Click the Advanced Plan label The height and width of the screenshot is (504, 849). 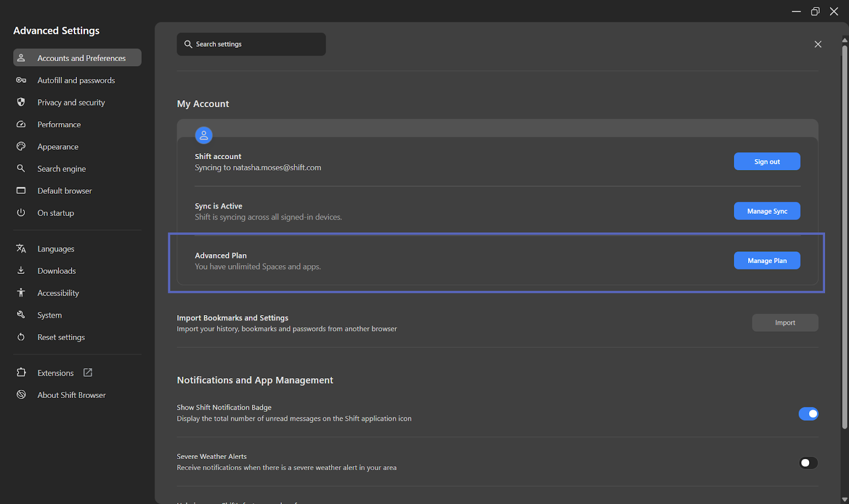(x=221, y=255)
